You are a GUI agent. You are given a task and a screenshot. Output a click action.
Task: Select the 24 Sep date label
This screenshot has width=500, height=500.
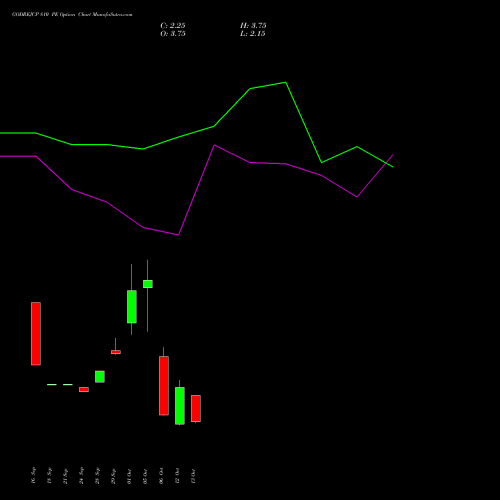[81, 476]
